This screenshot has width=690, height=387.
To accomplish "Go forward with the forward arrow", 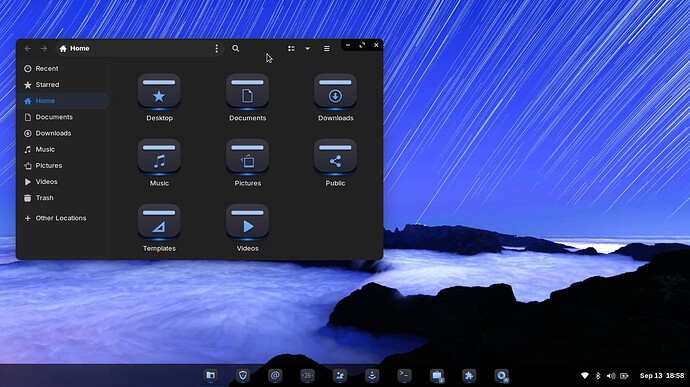I will [44, 48].
